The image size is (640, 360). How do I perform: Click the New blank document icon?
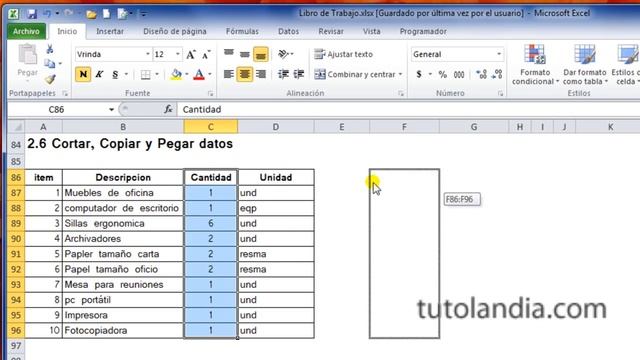[x=107, y=14]
